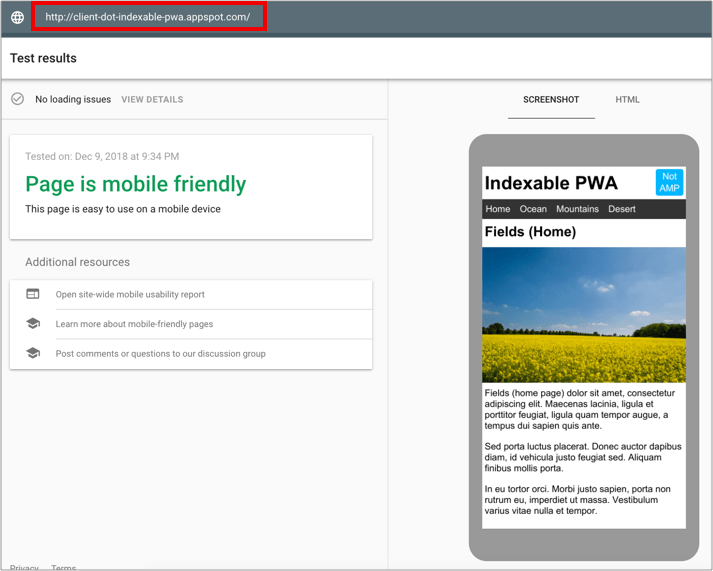Click the yellow field photo in the preview

tap(584, 315)
